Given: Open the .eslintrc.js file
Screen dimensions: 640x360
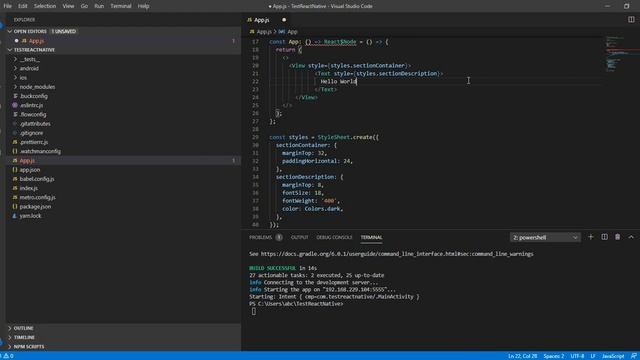Looking at the screenshot, I should [x=31, y=105].
